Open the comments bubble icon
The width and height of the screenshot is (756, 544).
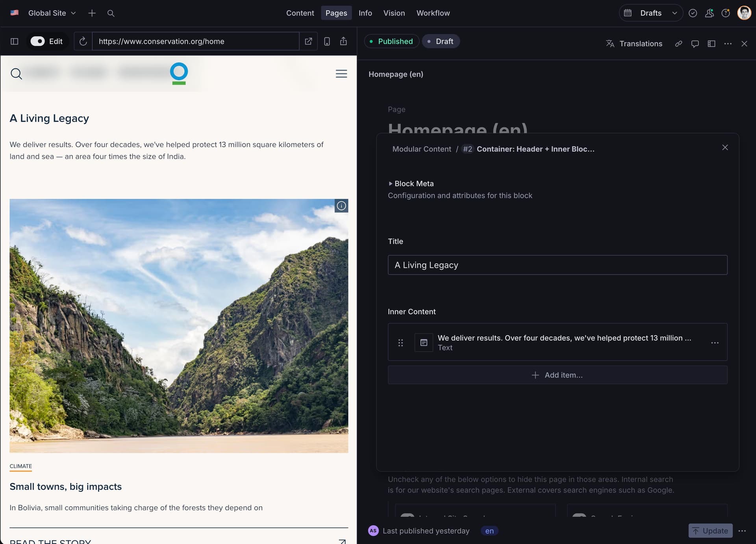pyautogui.click(x=695, y=44)
